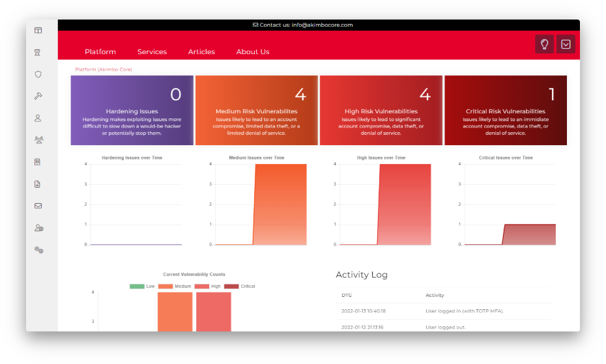
Task: Open the Platform menu
Action: pos(100,52)
